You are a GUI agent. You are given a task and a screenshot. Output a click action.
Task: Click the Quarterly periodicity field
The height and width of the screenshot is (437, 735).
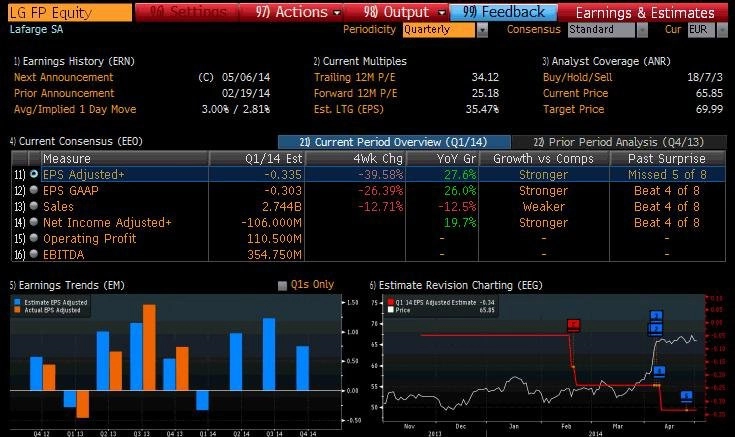coord(439,30)
